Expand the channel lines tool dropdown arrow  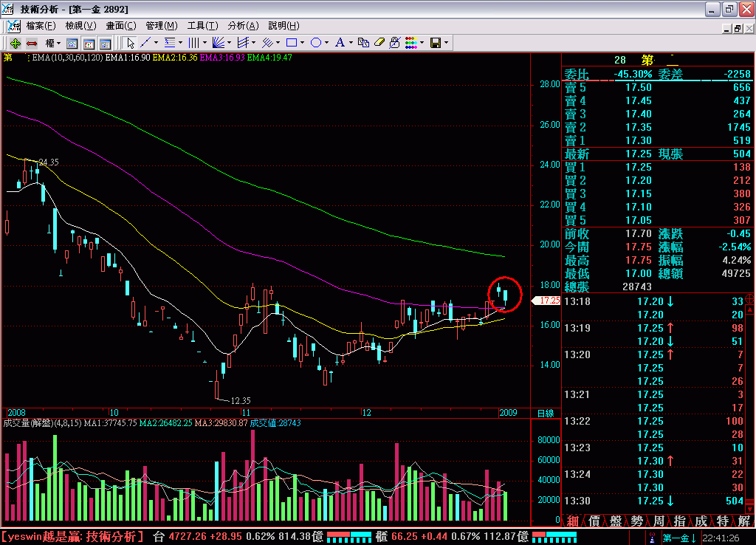254,43
